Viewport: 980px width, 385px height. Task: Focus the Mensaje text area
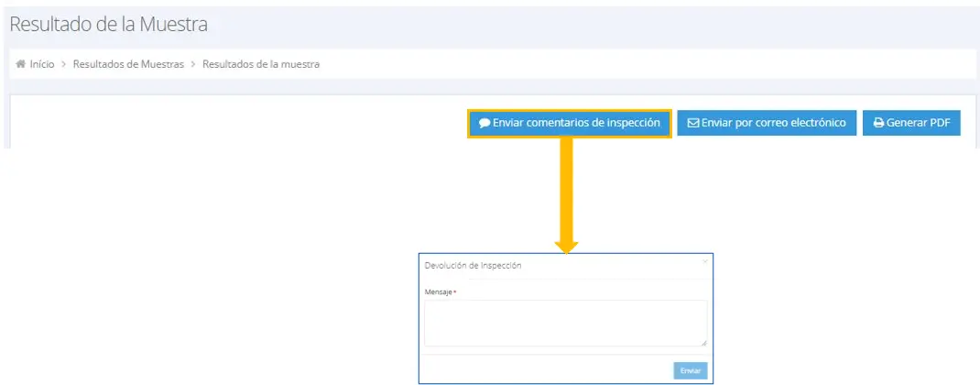[566, 323]
